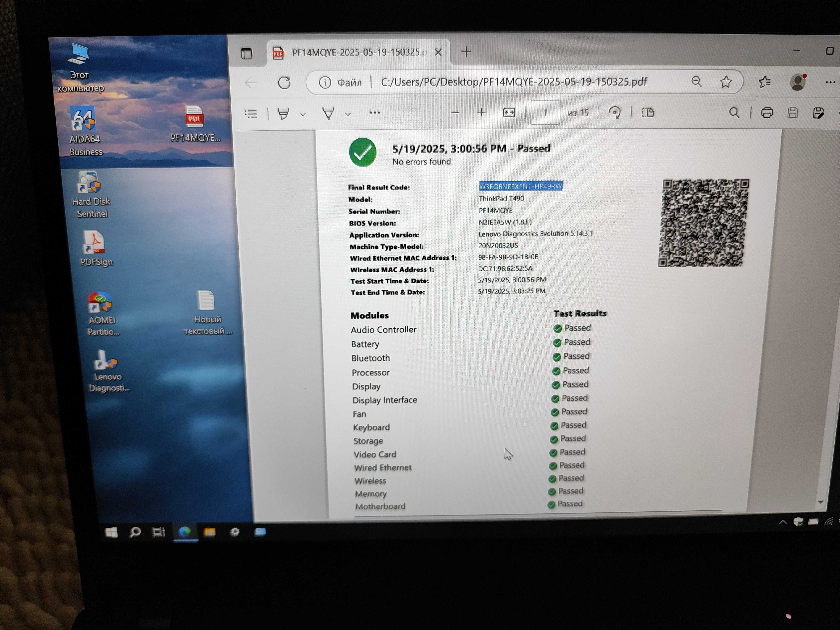
Task: Select the PDF erase tool
Action: click(x=328, y=113)
